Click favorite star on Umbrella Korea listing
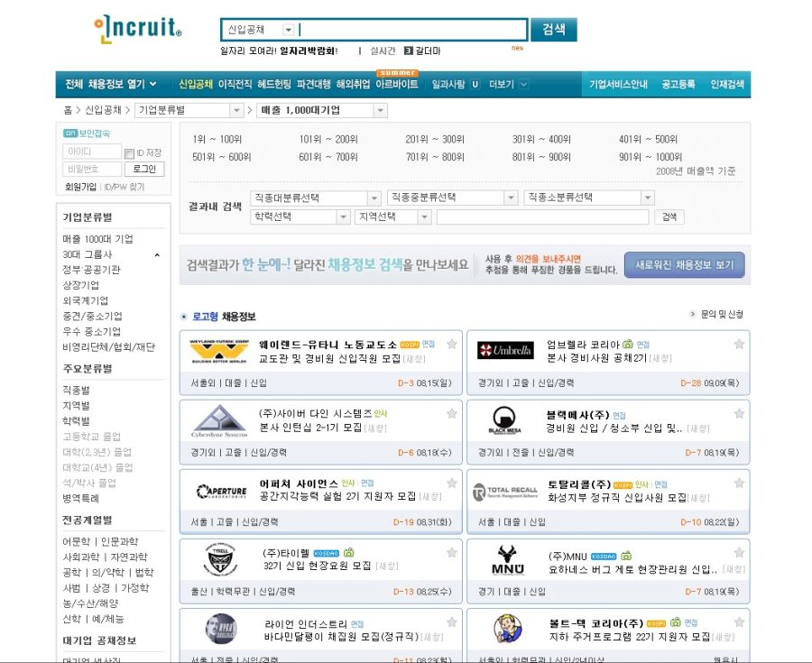This screenshot has width=812, height=663. [x=739, y=344]
